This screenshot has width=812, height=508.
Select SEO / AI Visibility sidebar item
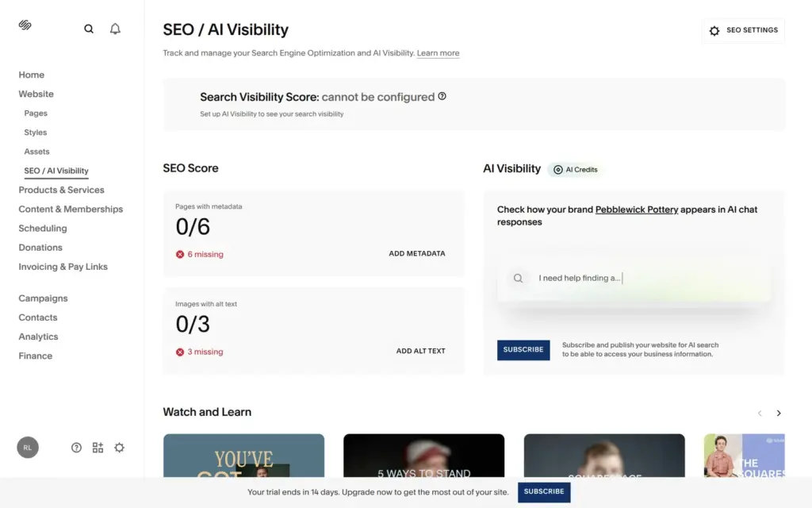(x=56, y=171)
